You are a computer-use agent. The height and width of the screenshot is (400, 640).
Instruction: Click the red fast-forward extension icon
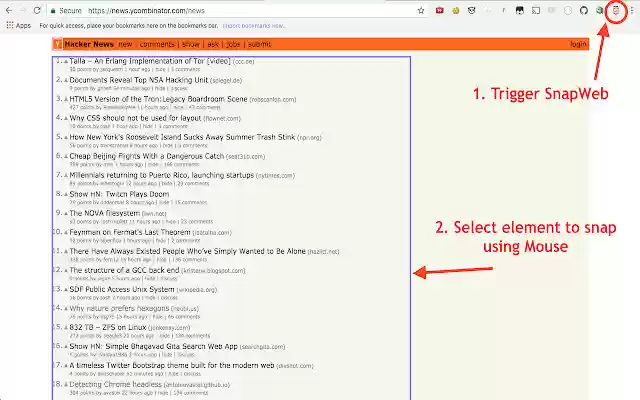coord(440,11)
